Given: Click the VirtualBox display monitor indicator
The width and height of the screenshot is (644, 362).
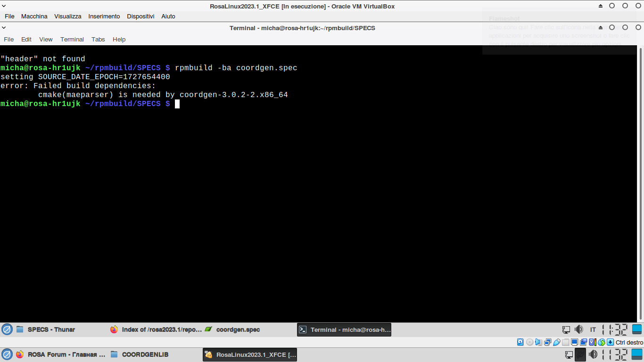Looking at the screenshot, I should 574,342.
